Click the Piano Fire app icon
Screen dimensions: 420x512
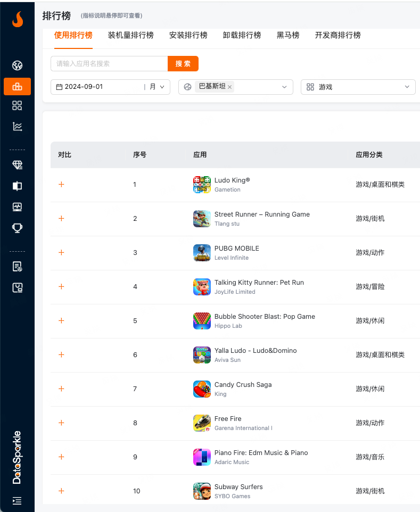pos(202,457)
